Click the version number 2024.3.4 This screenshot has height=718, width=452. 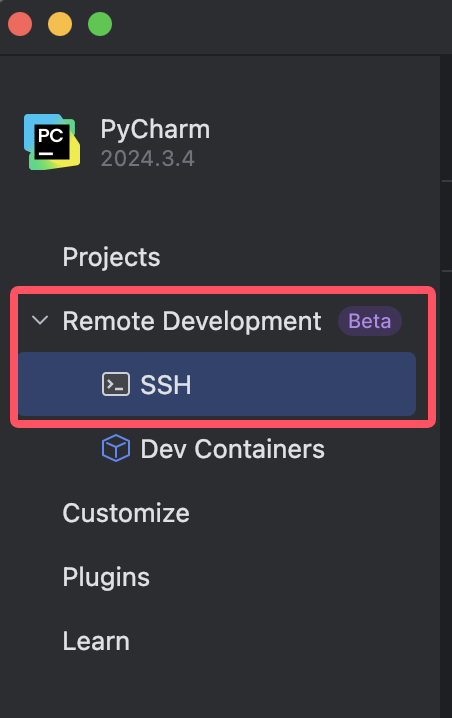point(147,159)
